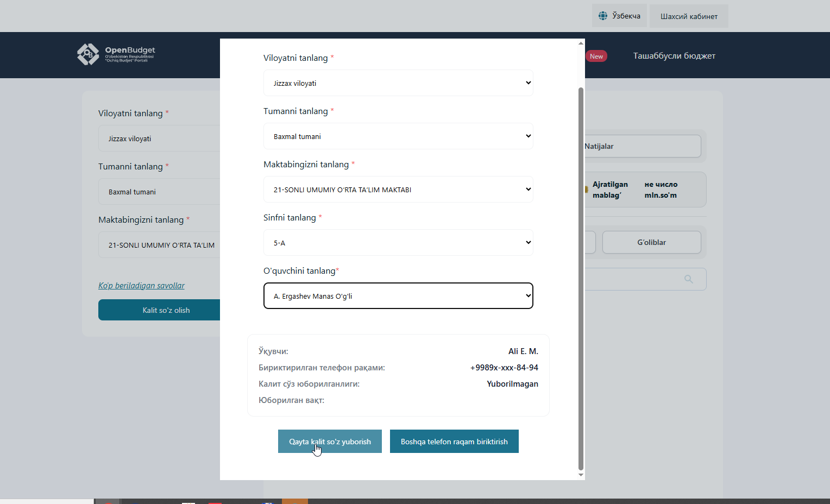The width and height of the screenshot is (830, 504).
Task: Open the O'quvchini tanlang student dropdown
Action: [x=398, y=296]
